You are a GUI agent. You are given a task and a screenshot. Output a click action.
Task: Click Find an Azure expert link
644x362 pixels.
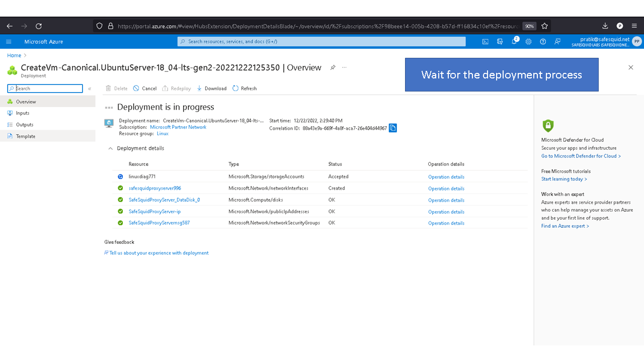tap(565, 226)
